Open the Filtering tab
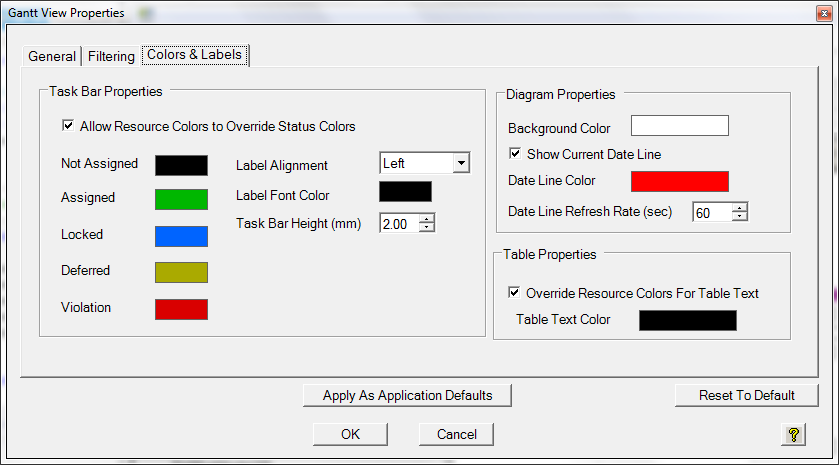This screenshot has height=466, width=839. [x=110, y=56]
